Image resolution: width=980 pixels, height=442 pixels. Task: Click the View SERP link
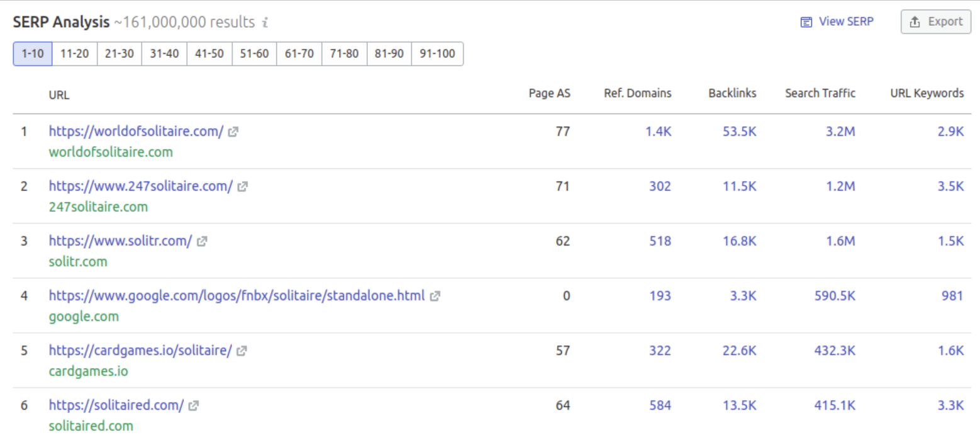(837, 22)
